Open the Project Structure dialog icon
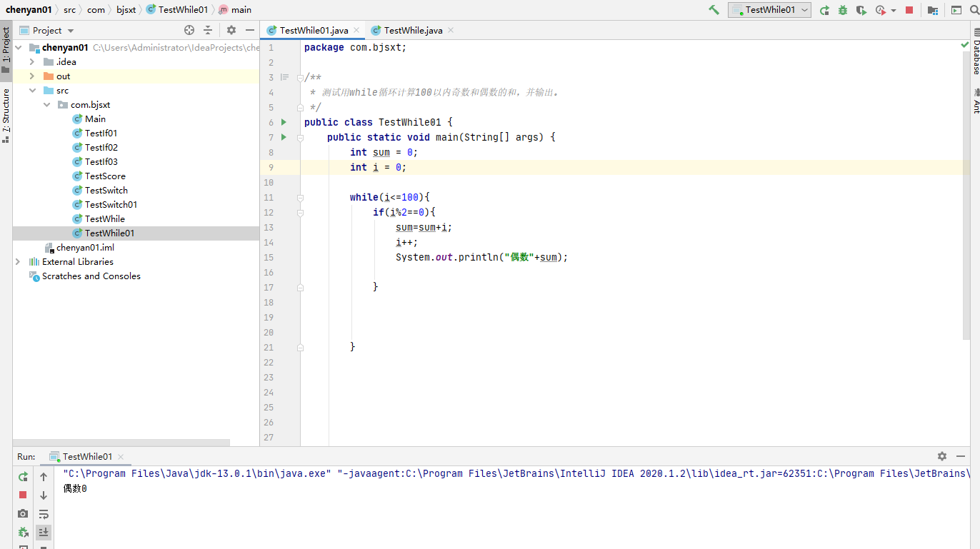This screenshot has height=549, width=980. [x=933, y=10]
